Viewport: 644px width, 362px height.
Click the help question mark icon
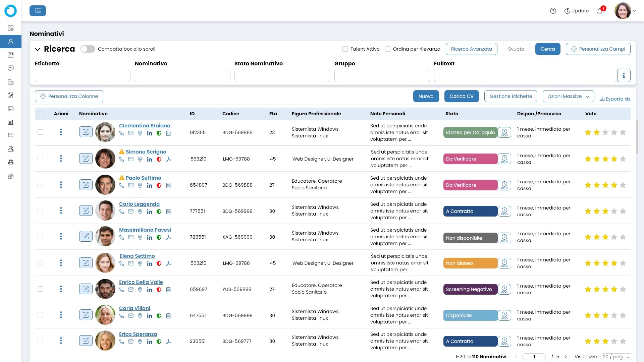click(553, 11)
